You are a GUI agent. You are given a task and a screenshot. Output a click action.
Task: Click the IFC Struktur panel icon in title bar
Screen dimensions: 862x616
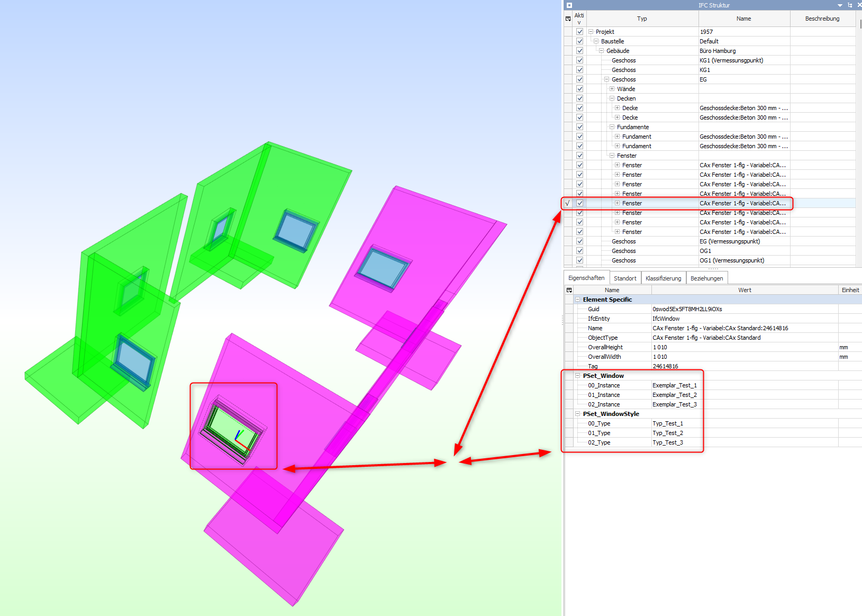click(569, 5)
